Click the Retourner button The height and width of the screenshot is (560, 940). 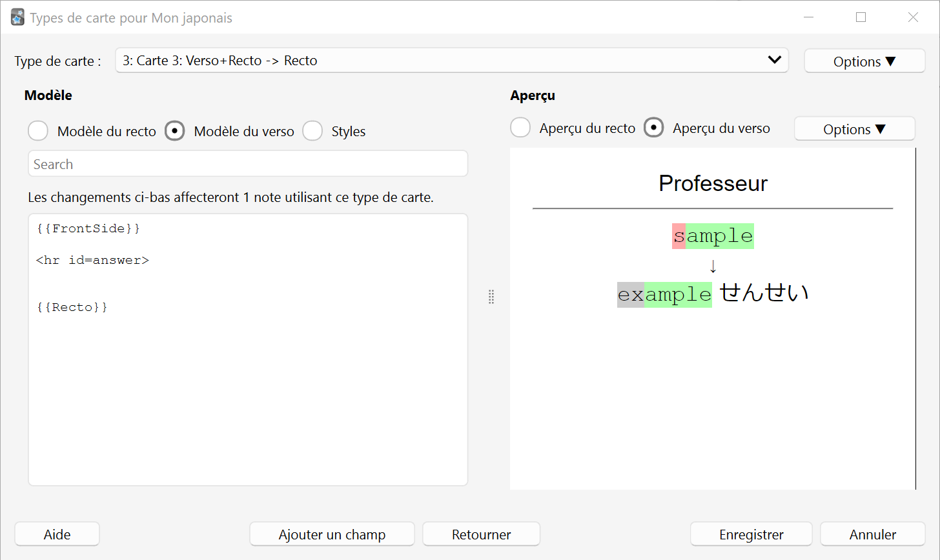481,534
